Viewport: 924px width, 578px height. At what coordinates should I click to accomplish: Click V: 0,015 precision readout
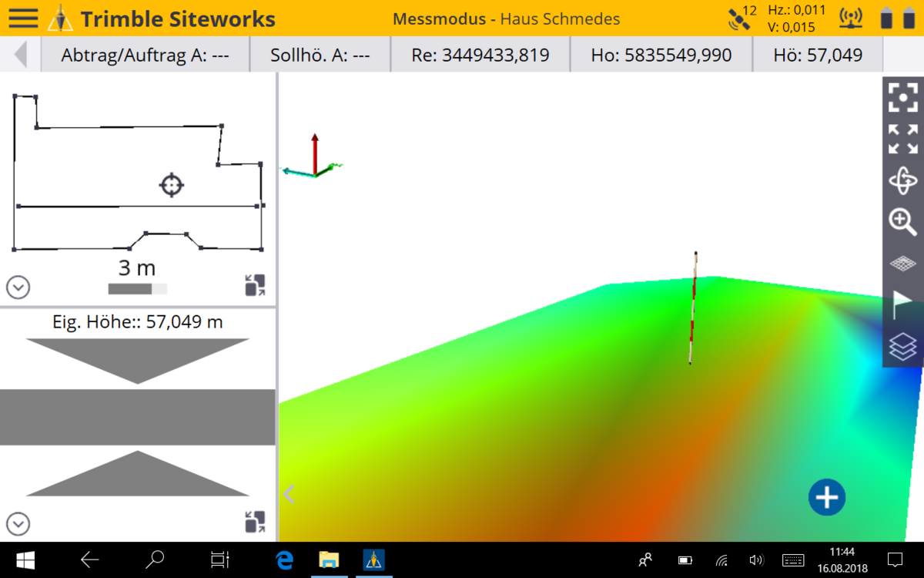792,27
